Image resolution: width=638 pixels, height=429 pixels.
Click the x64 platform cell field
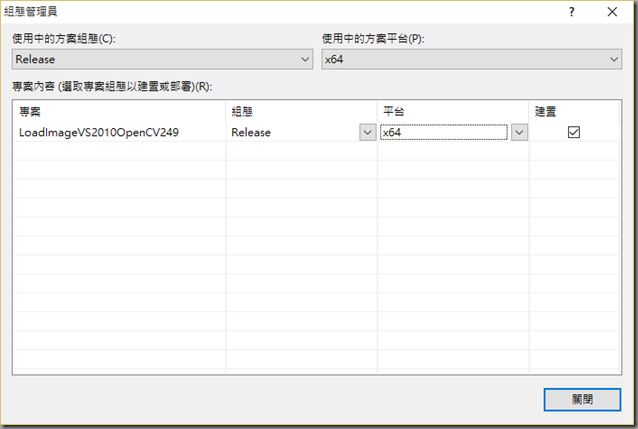(444, 132)
